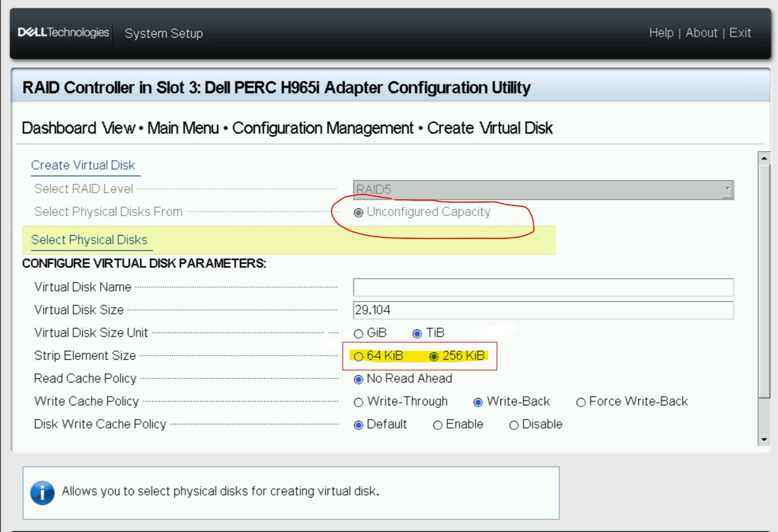Image resolution: width=778 pixels, height=532 pixels.
Task: Choose 256 KiB strip element size
Action: tap(434, 356)
